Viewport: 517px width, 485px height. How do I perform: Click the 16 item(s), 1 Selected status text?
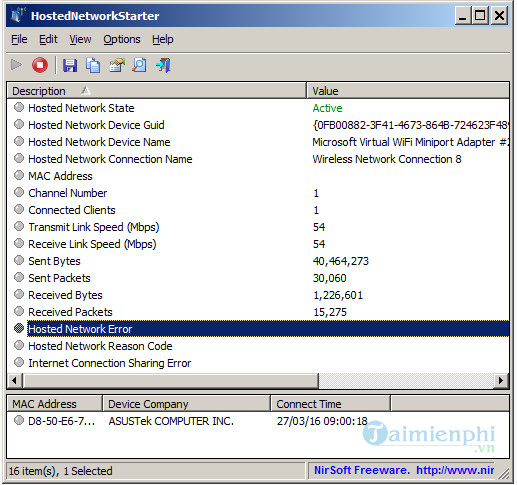[x=60, y=471]
